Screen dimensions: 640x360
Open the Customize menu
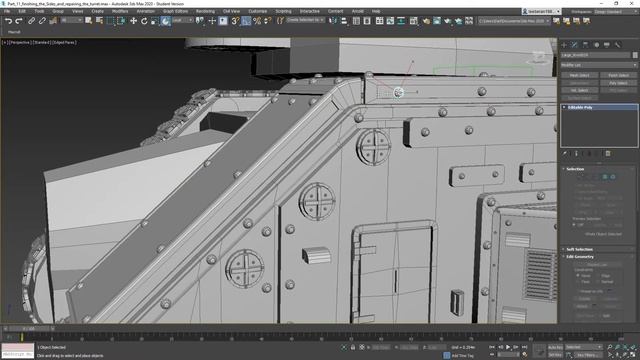(x=258, y=11)
